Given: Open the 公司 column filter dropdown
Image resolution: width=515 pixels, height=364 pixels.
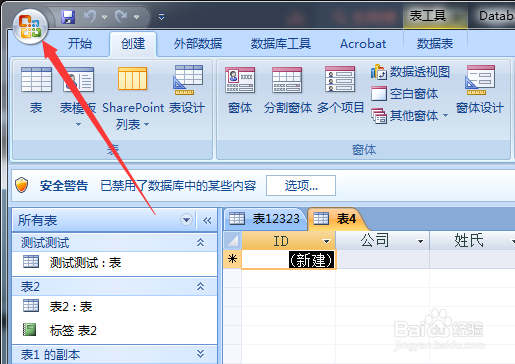Looking at the screenshot, I should (421, 241).
